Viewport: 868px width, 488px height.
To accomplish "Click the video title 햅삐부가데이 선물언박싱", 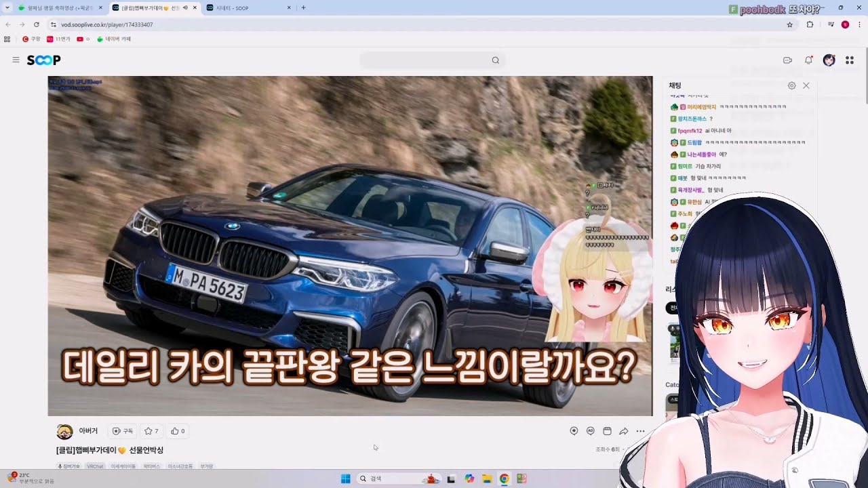I will click(x=110, y=450).
